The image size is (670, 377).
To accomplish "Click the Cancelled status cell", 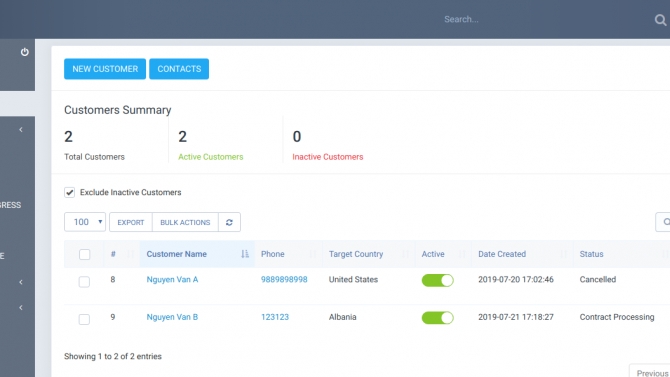I will (x=597, y=280).
